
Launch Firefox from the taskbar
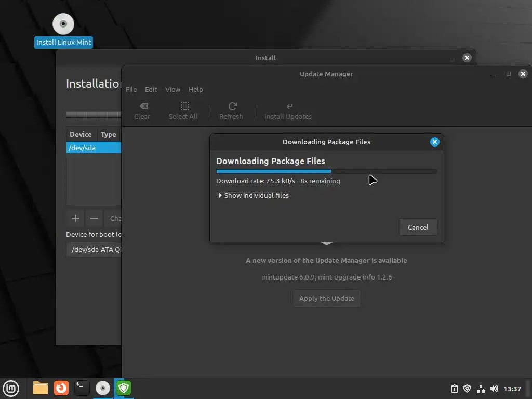(x=61, y=388)
